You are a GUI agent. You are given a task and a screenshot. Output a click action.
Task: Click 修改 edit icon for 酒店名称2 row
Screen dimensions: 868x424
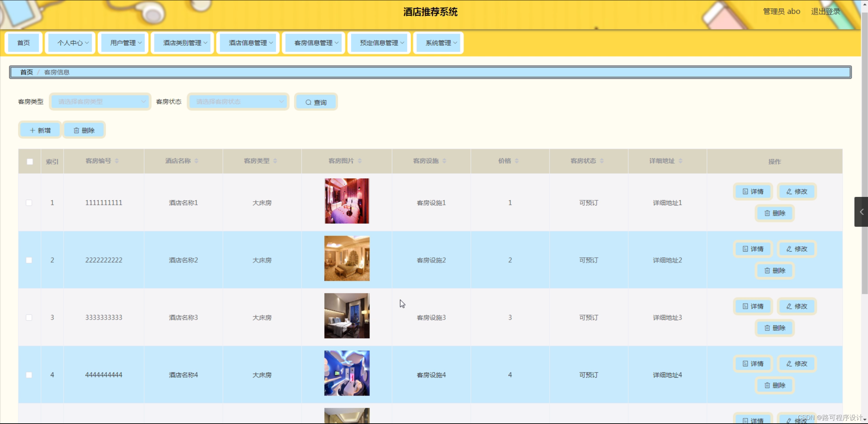pyautogui.click(x=789, y=248)
